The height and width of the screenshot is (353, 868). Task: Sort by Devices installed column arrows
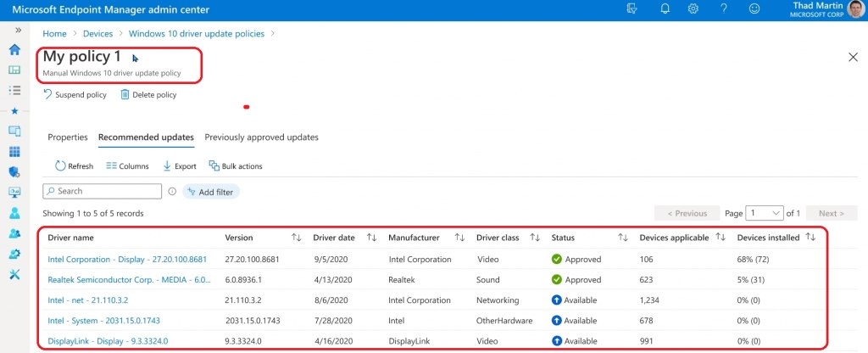point(810,238)
